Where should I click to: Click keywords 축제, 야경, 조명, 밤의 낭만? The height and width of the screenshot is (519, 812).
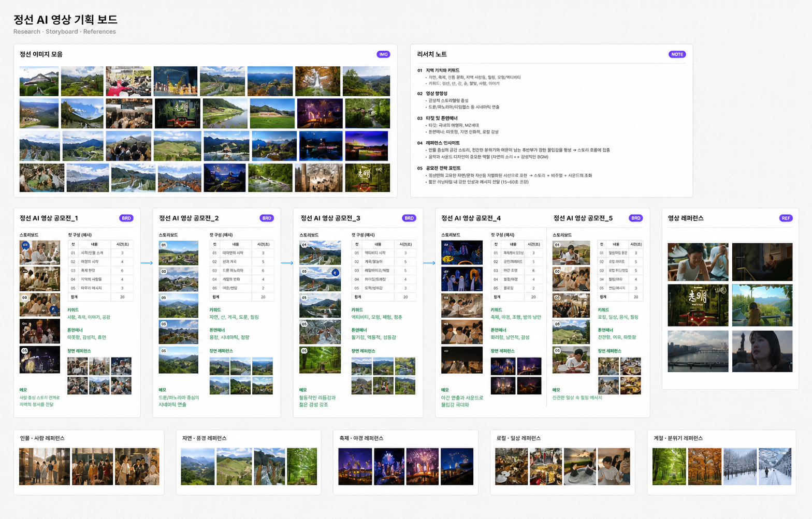pos(516,317)
